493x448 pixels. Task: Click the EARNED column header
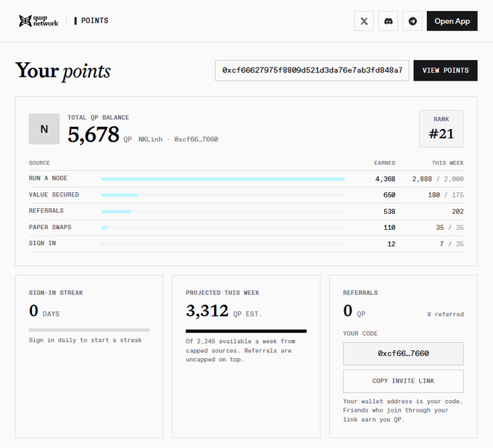coord(384,163)
